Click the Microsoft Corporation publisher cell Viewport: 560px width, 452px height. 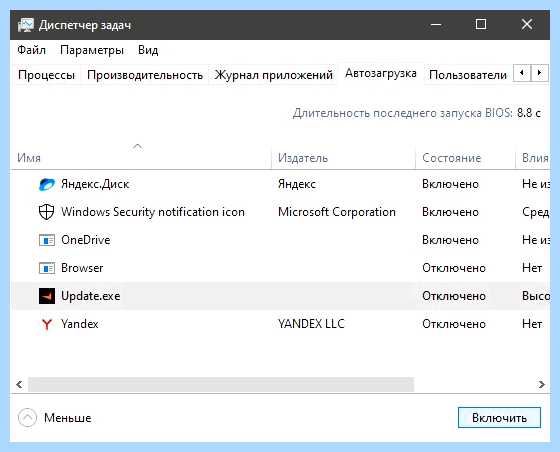coord(337,212)
